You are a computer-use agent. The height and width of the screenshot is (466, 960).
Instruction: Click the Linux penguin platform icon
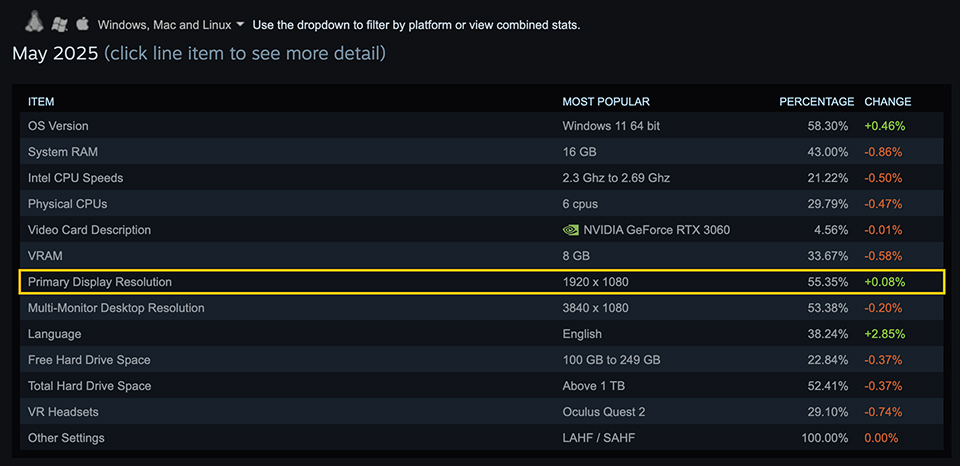(x=35, y=22)
